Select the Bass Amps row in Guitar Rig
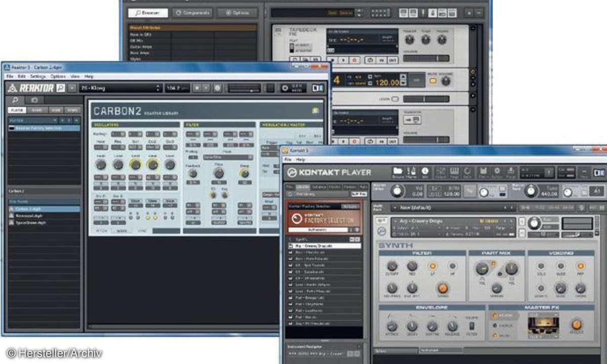 click(192, 53)
